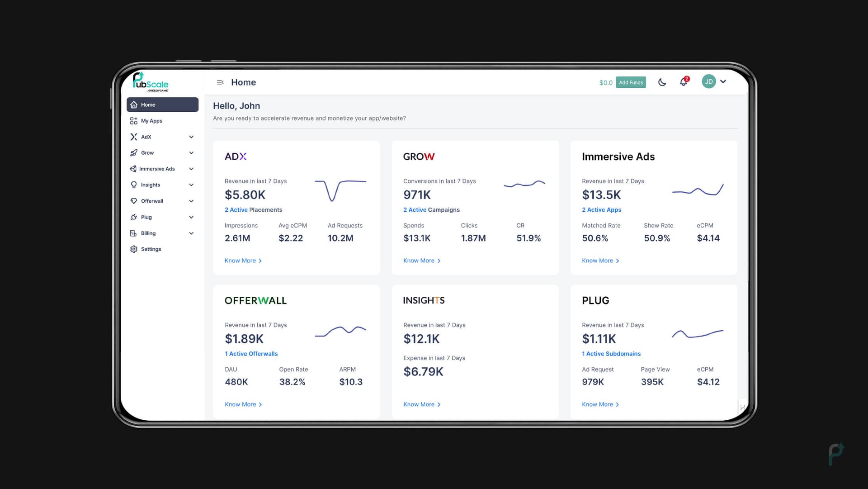Click the Offerwall diamond icon
The width and height of the screenshot is (868, 489).
133,201
